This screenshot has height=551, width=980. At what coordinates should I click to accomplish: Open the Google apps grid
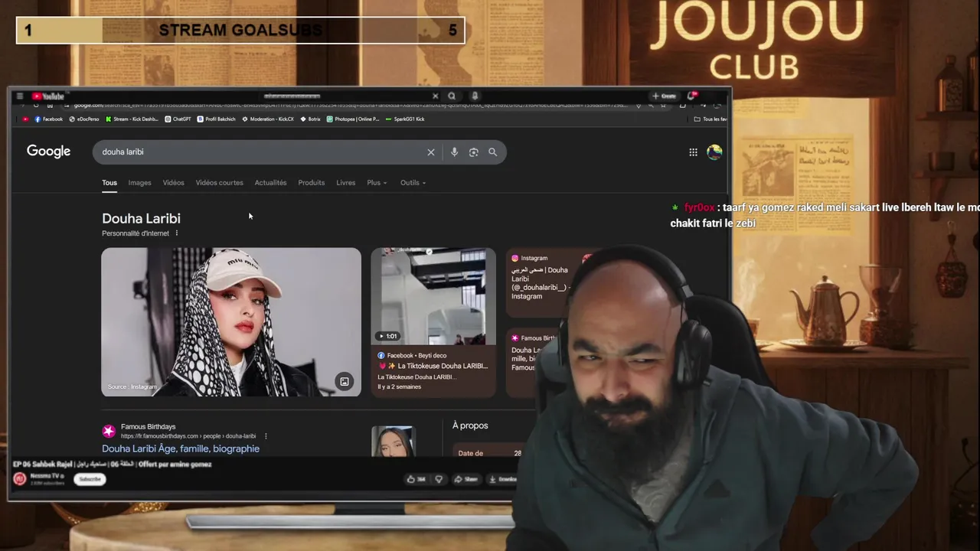point(693,152)
